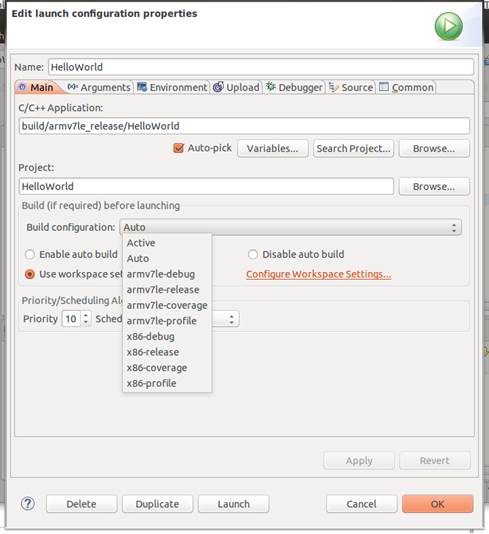Viewport: 489px width, 534px height.
Task: Uncheck the Auto-pick checkbox
Action: coord(178,148)
